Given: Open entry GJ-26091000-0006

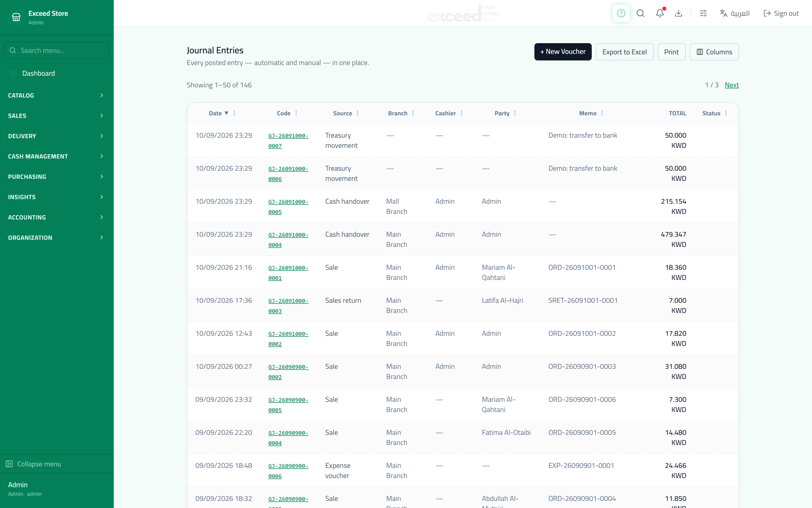Looking at the screenshot, I should pos(288,174).
